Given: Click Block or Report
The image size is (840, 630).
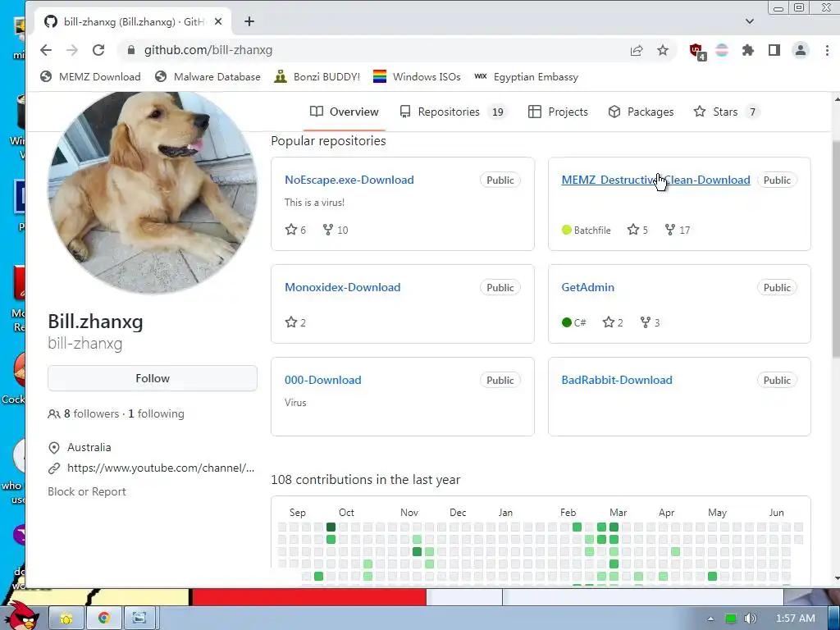Looking at the screenshot, I should [x=87, y=492].
